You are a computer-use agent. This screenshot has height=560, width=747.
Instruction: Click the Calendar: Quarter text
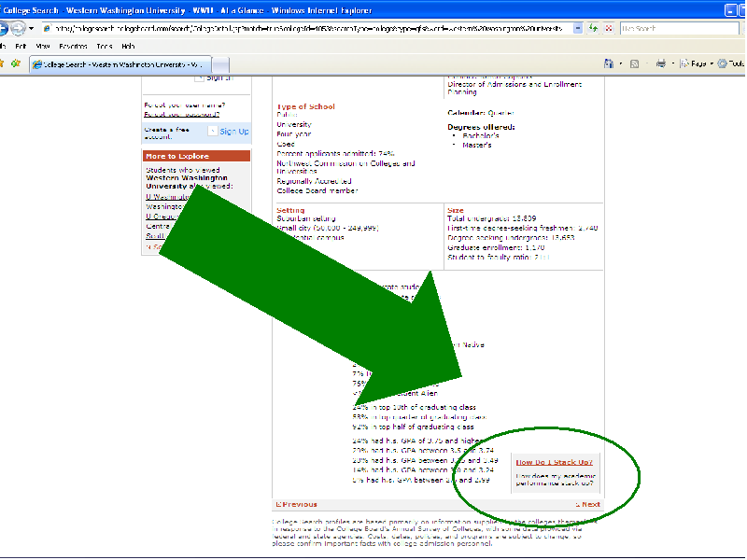click(481, 113)
